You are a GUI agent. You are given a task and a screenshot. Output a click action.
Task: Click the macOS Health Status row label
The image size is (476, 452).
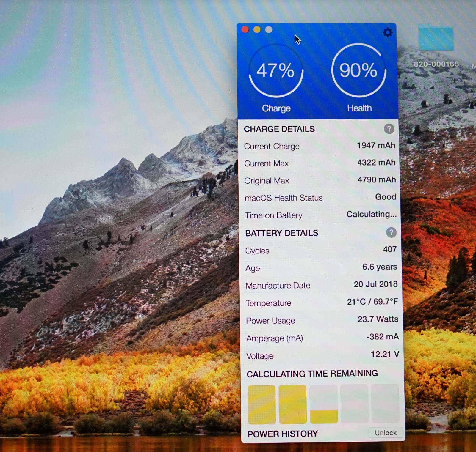click(284, 198)
